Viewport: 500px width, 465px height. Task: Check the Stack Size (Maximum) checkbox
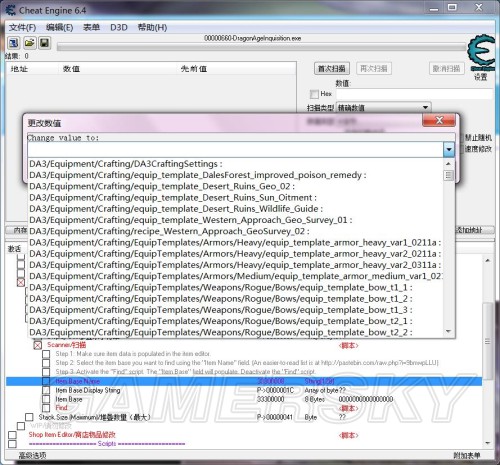29,417
